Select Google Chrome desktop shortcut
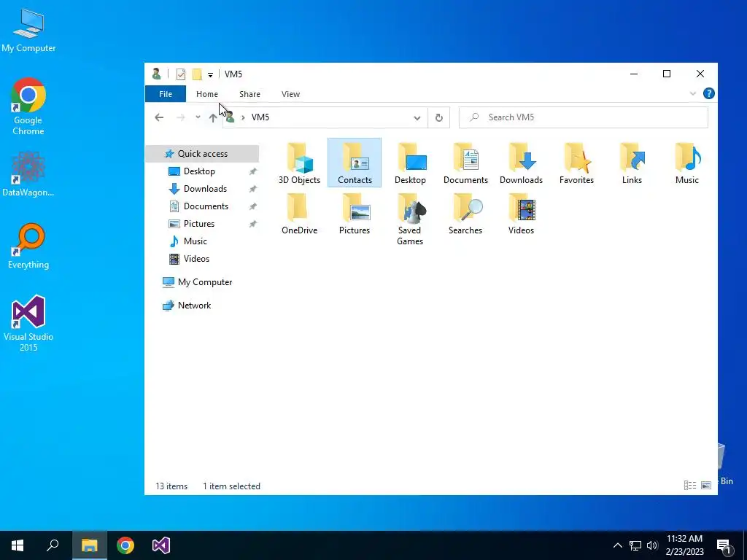This screenshot has width=747, height=560. click(28, 106)
